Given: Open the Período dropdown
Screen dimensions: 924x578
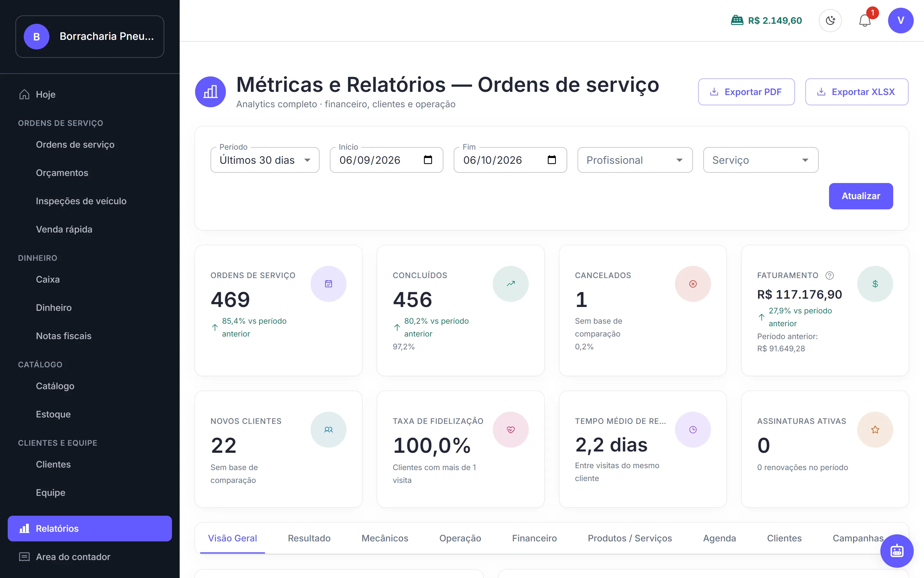Looking at the screenshot, I should click(265, 160).
